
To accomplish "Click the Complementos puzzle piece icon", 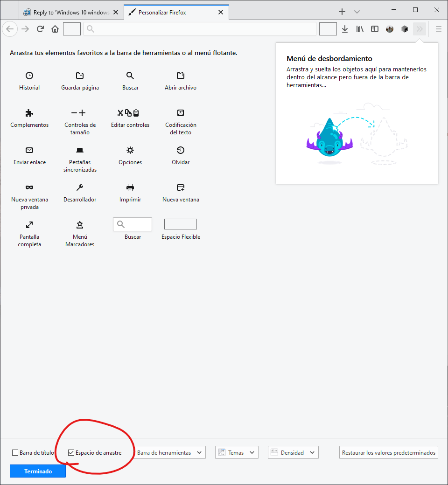I will coord(29,113).
